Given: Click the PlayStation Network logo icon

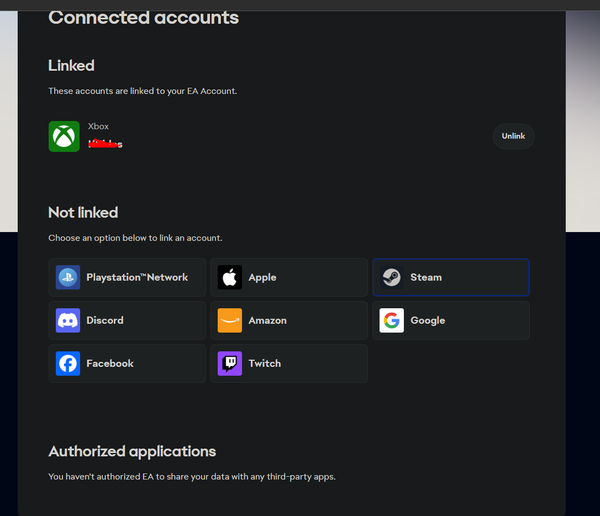Looking at the screenshot, I should 68,277.
